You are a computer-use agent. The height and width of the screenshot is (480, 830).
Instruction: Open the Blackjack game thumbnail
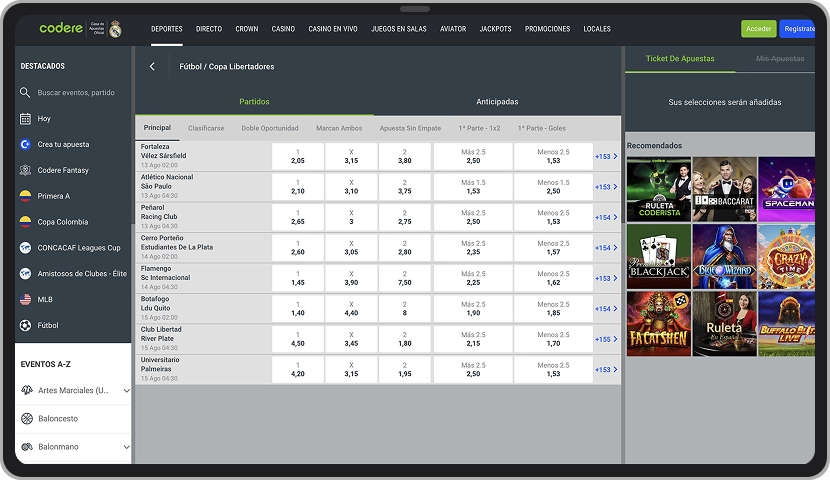point(658,256)
